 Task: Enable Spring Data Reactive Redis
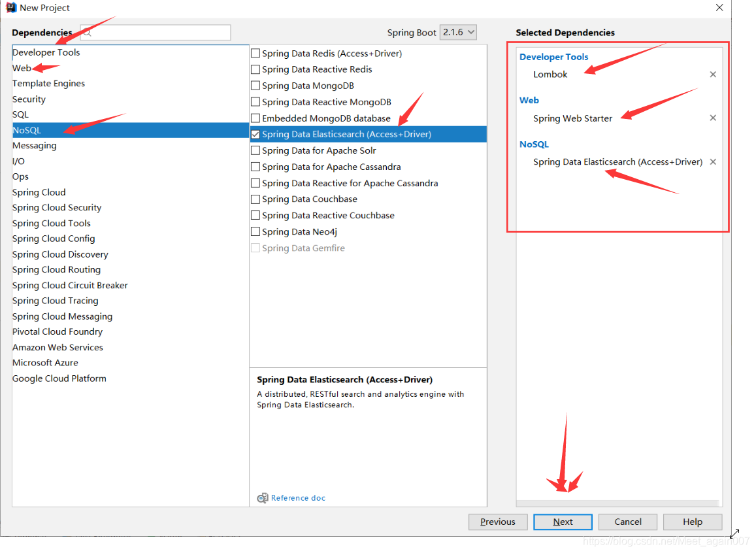(x=255, y=69)
